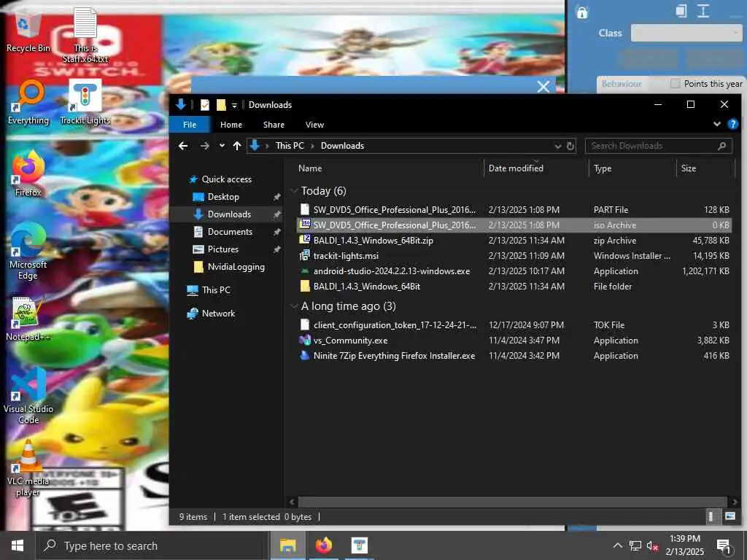
Task: Click the lock icon in background window
Action: [581, 12]
